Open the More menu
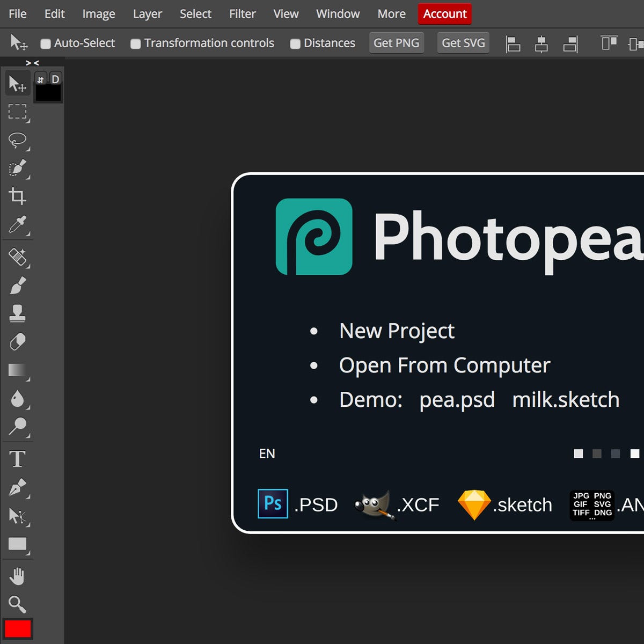This screenshot has width=644, height=644. pos(392,14)
